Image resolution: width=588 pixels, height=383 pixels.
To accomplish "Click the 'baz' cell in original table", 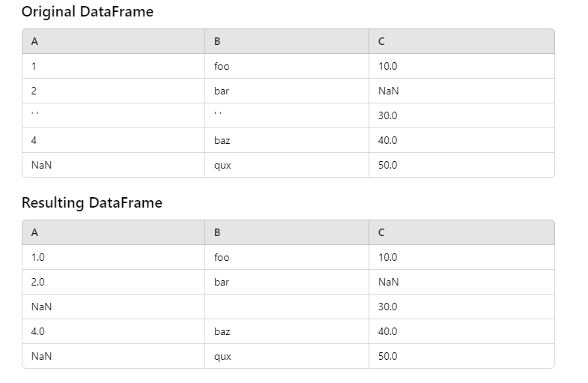I will tap(222, 140).
